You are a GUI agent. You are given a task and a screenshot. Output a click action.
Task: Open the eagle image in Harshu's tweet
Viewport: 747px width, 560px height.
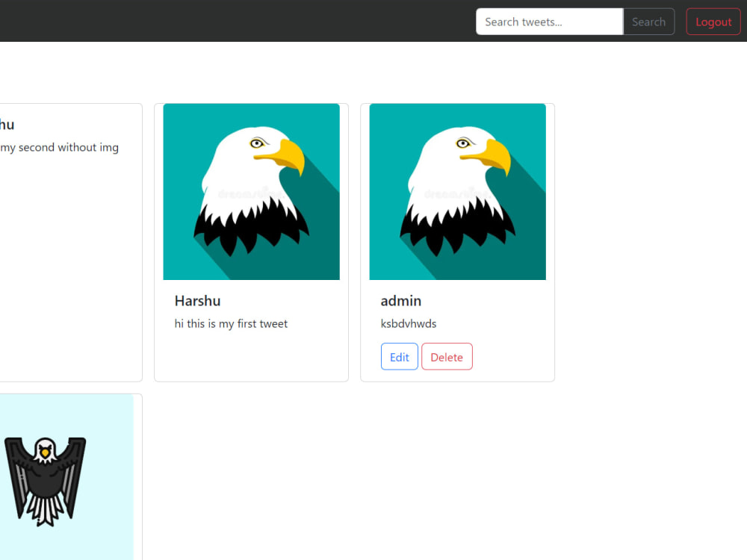(x=252, y=192)
